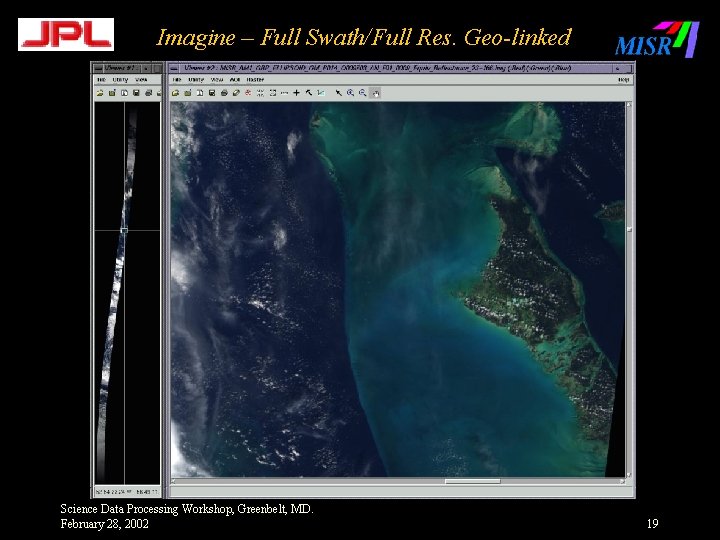Click the Viewer #2 title bar filename text
This screenshot has height=540, width=720.
tap(377, 68)
